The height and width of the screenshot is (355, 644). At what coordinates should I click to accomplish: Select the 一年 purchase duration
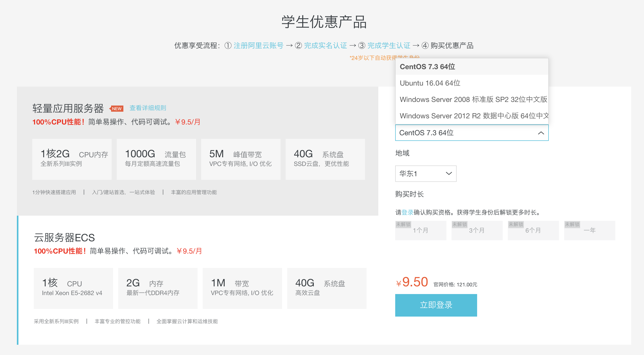tap(589, 230)
